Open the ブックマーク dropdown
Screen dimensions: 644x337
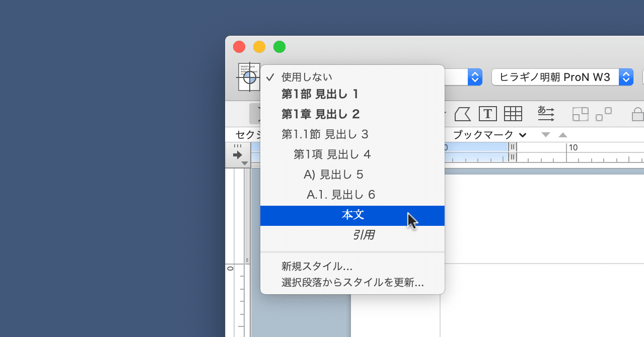point(489,135)
